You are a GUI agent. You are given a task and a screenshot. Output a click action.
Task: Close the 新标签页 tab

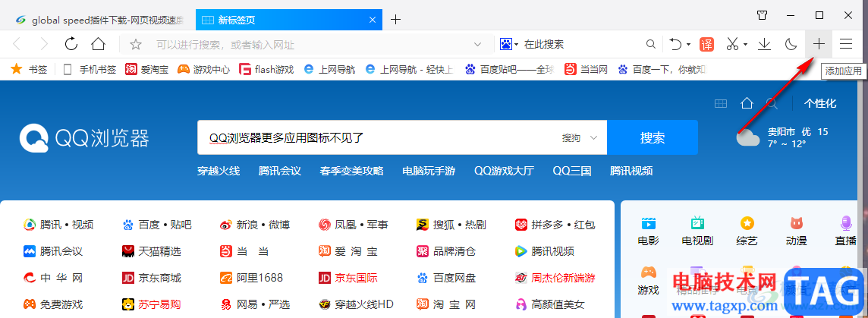coord(373,20)
